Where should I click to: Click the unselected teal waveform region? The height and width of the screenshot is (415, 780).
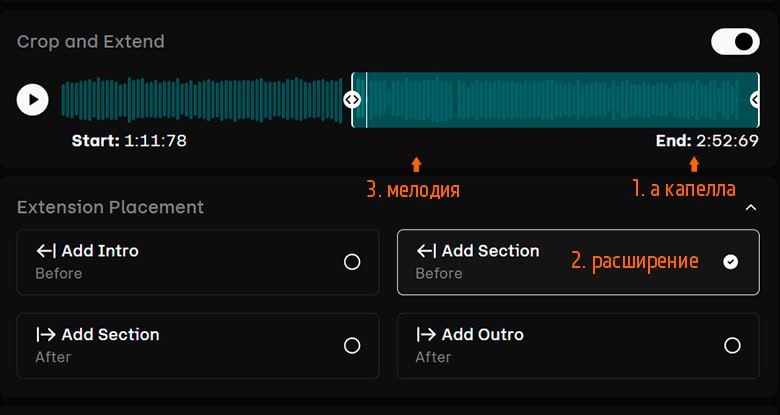click(201, 100)
